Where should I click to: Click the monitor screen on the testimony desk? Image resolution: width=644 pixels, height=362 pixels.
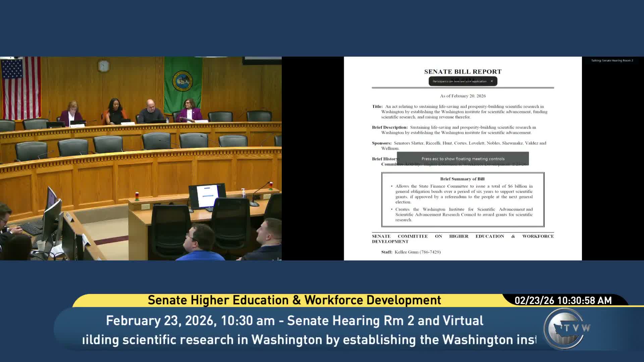(207, 196)
